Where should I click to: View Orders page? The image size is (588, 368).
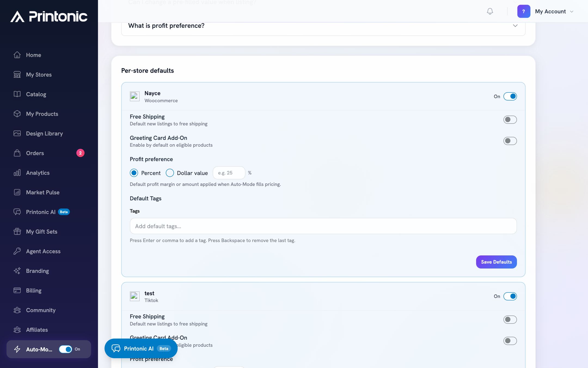click(49, 153)
